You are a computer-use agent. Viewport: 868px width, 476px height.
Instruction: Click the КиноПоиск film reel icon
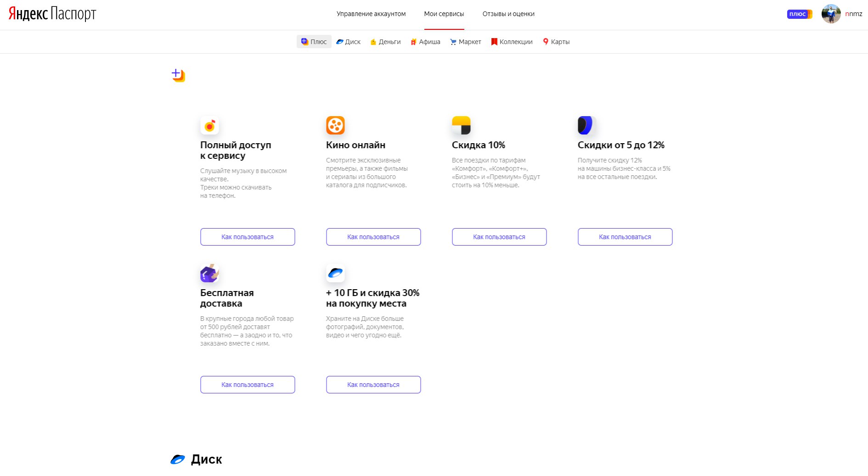(x=335, y=125)
